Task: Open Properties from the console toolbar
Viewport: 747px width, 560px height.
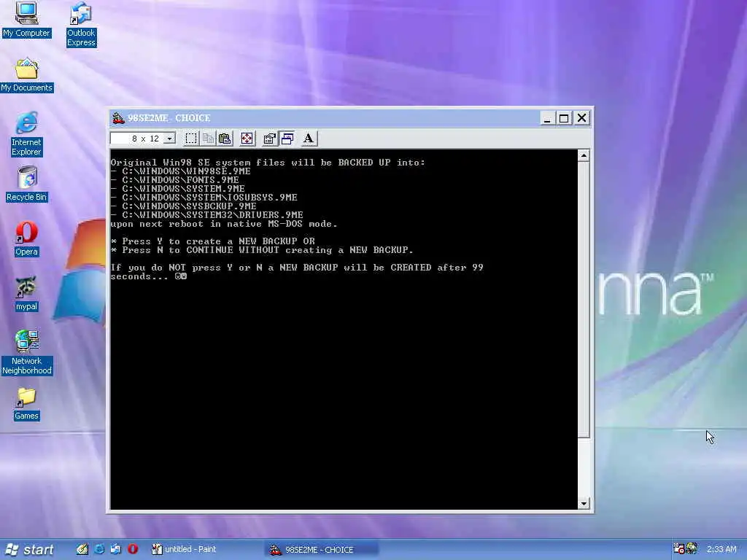Action: [269, 139]
